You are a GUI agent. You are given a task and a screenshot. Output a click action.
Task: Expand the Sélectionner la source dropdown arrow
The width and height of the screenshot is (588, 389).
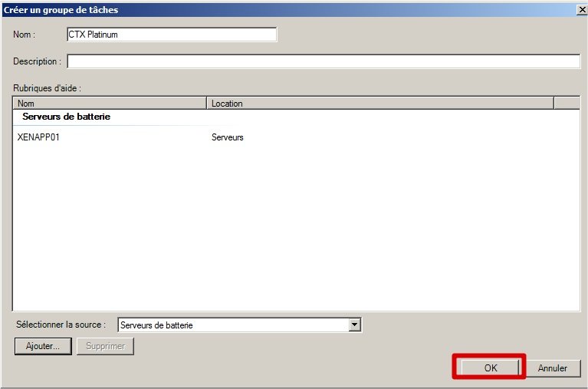click(x=354, y=325)
